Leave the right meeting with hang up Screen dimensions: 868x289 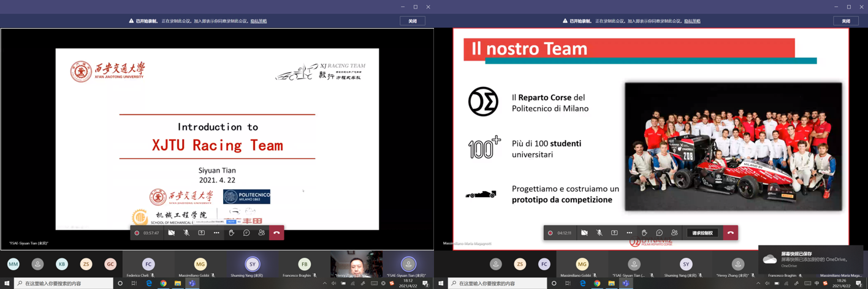730,233
